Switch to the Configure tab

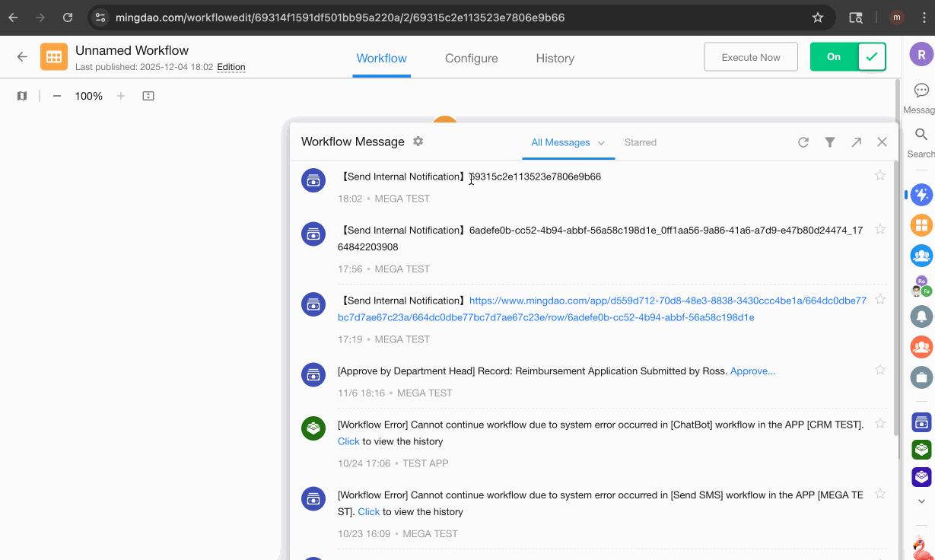coord(471,59)
